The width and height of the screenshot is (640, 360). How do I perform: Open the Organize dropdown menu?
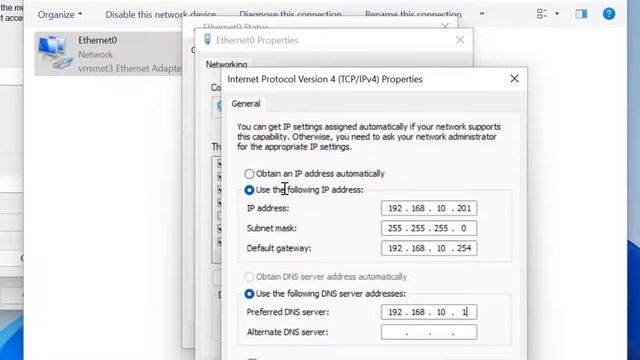click(60, 14)
